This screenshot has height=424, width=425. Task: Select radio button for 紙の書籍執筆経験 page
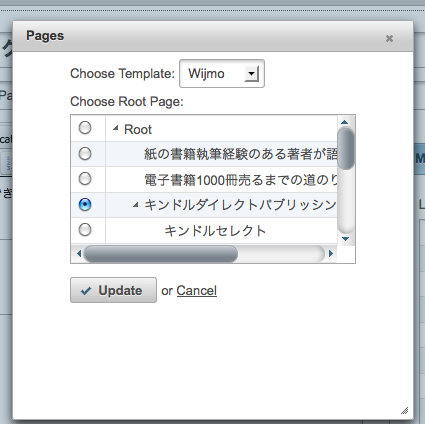point(85,153)
